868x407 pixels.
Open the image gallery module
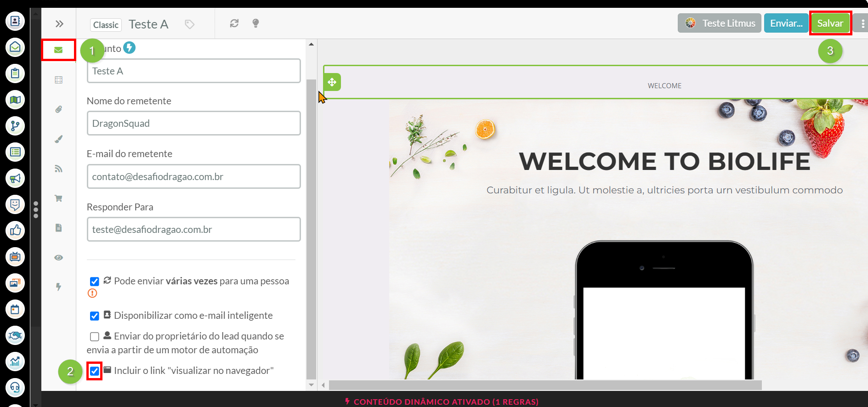[x=15, y=283]
